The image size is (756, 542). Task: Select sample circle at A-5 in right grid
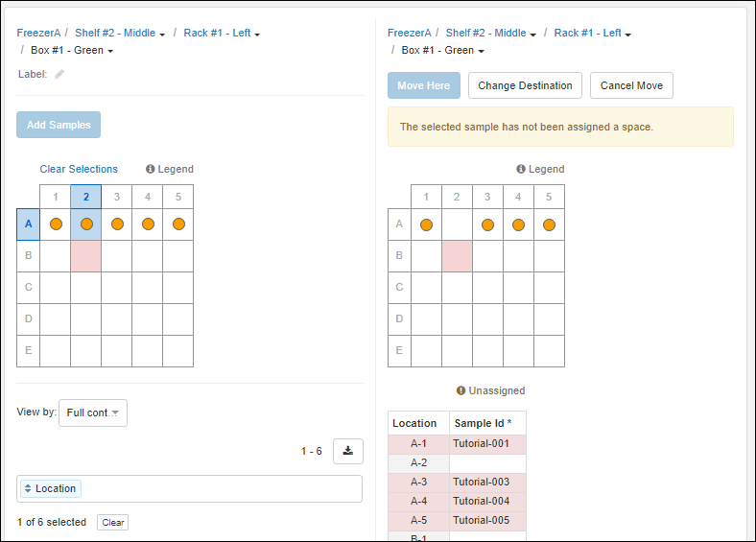[x=549, y=224]
